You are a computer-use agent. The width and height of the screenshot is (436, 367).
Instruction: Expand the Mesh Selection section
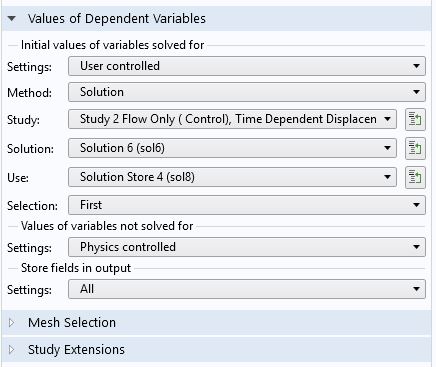click(x=12, y=322)
